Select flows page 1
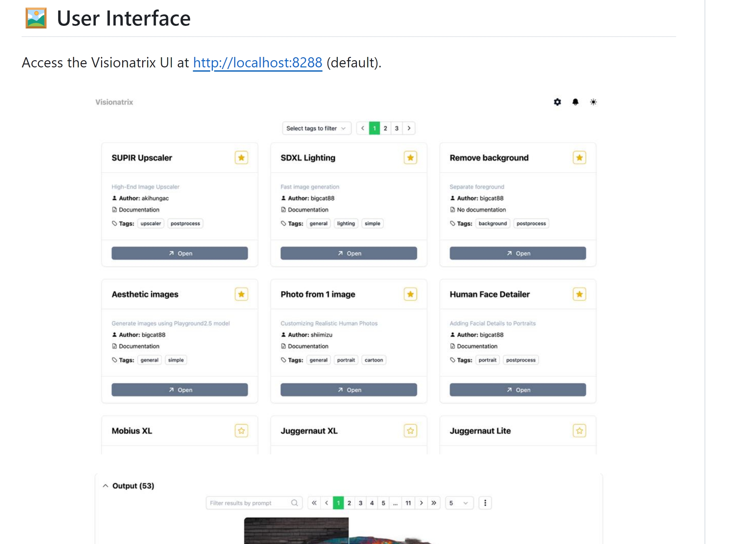 pyautogui.click(x=374, y=128)
